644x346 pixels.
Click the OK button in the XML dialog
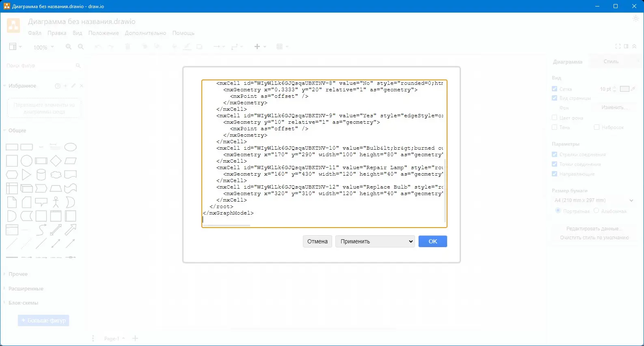point(433,241)
